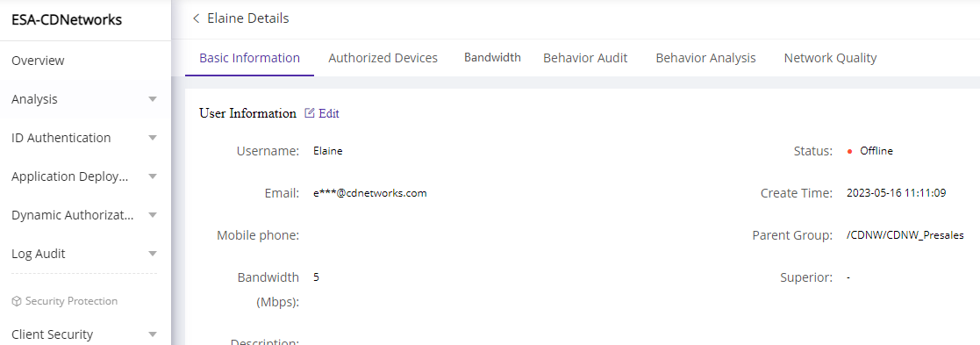Expand the Client Security arrow
The width and height of the screenshot is (980, 345).
click(x=153, y=334)
